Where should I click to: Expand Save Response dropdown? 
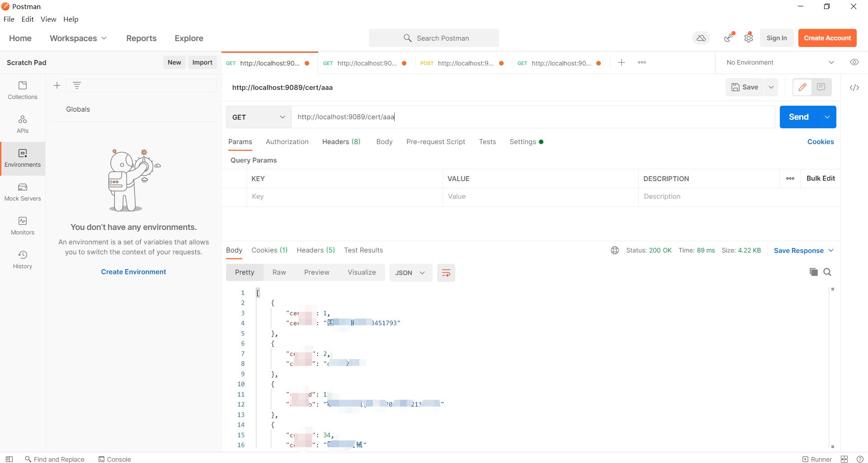coord(831,250)
